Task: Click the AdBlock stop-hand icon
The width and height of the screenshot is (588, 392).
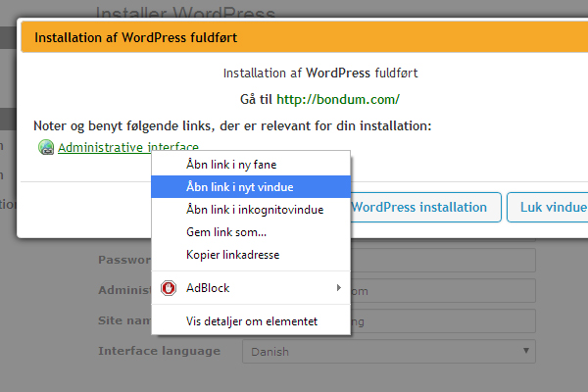Action: point(169,288)
